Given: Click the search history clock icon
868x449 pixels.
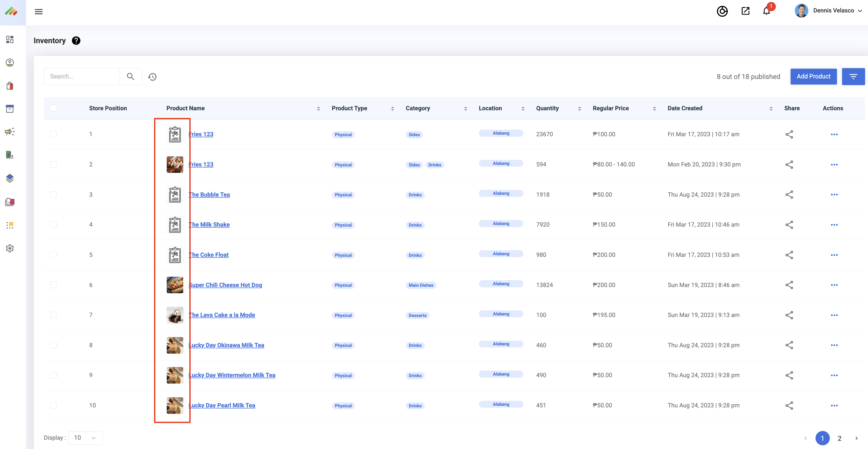Looking at the screenshot, I should tap(152, 76).
